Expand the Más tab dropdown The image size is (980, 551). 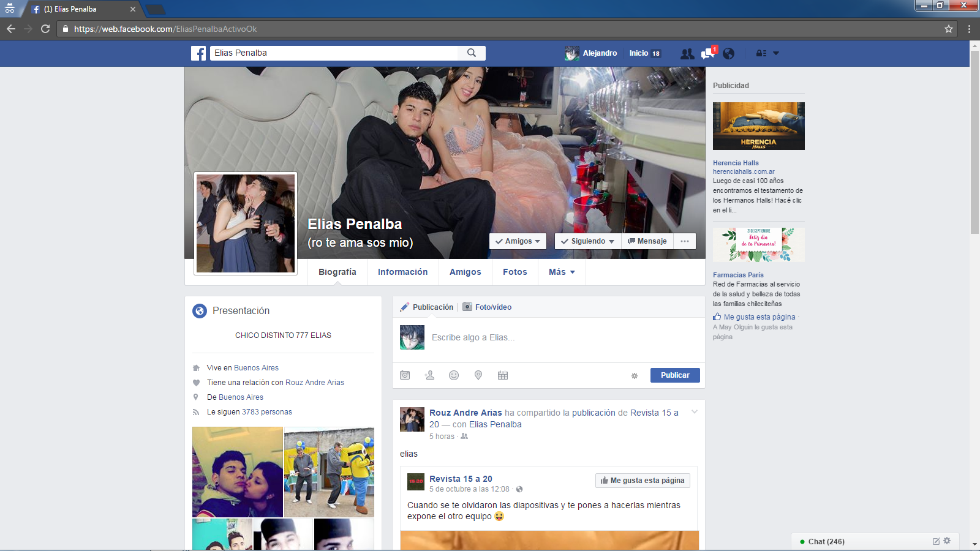pyautogui.click(x=562, y=272)
